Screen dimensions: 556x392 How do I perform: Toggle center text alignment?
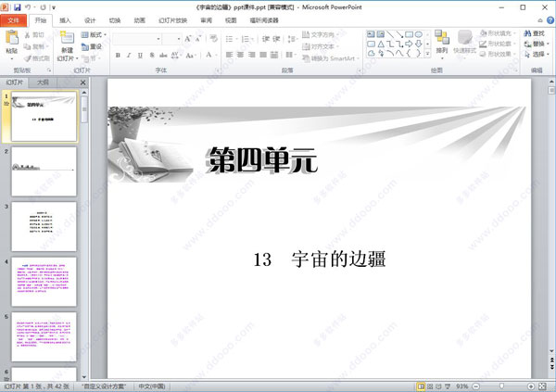(x=240, y=55)
